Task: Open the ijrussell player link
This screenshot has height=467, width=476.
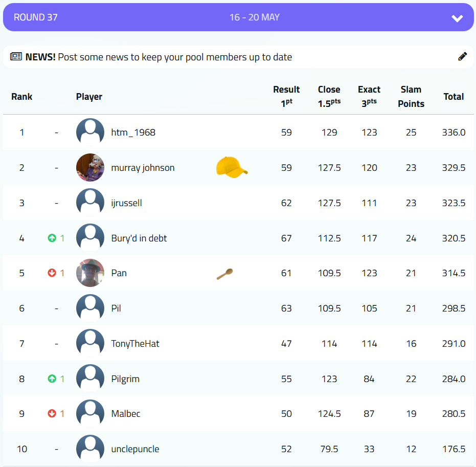Action: point(126,203)
